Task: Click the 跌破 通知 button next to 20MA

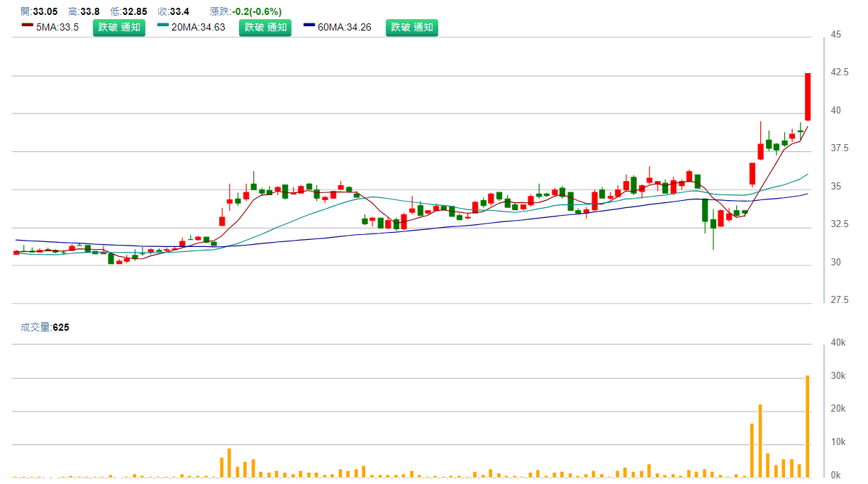Action: pyautogui.click(x=265, y=28)
